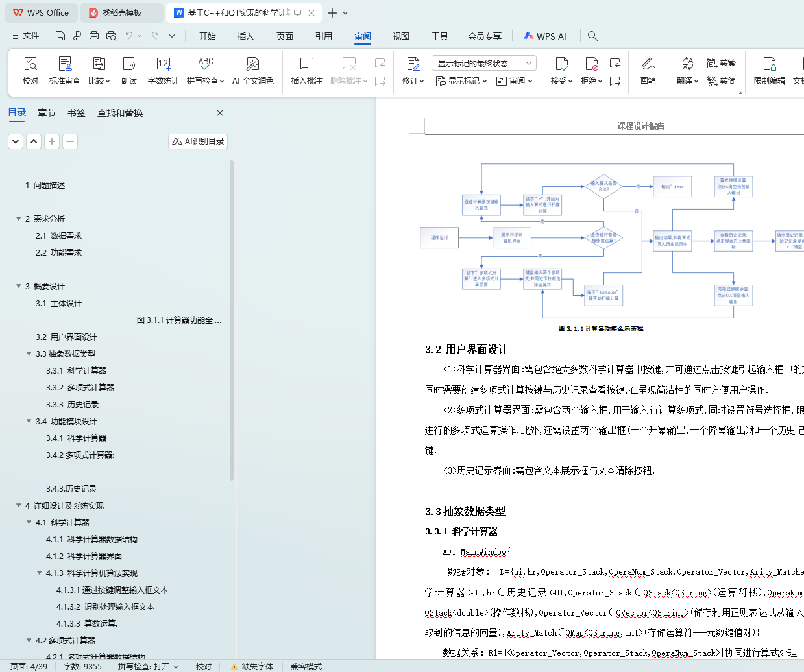Click the 删除批注 delete comment icon

[349, 64]
